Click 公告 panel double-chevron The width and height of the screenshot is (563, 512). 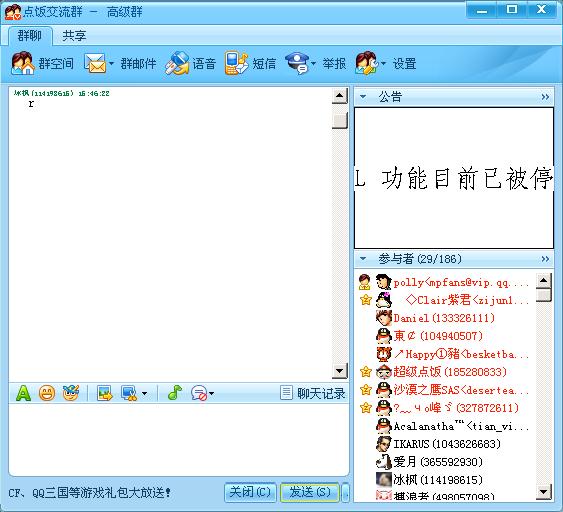545,97
